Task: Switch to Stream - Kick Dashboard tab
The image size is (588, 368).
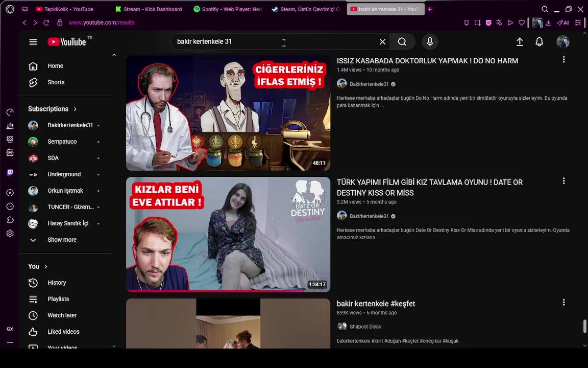Action: (x=149, y=9)
